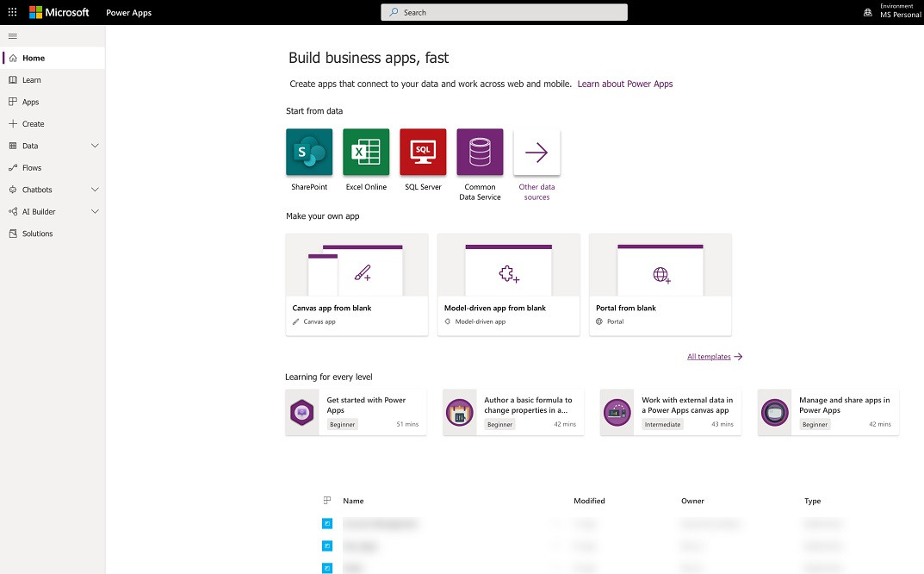The width and height of the screenshot is (924, 574).
Task: Click the Other data sources text link
Action: pos(536,191)
